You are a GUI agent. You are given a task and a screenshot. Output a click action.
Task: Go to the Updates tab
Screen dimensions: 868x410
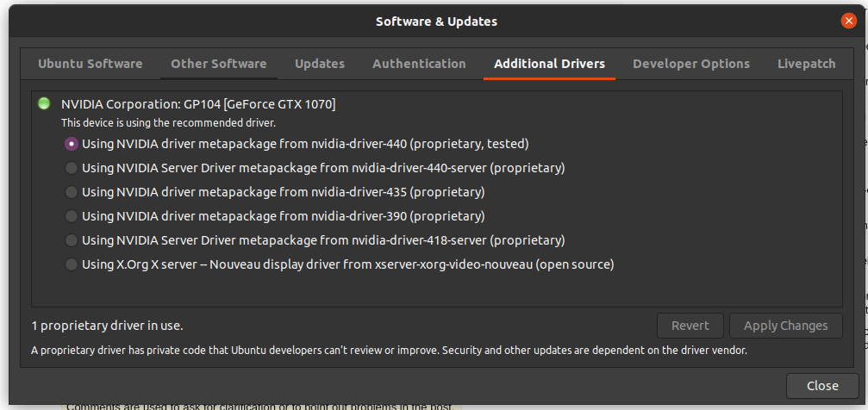click(320, 64)
